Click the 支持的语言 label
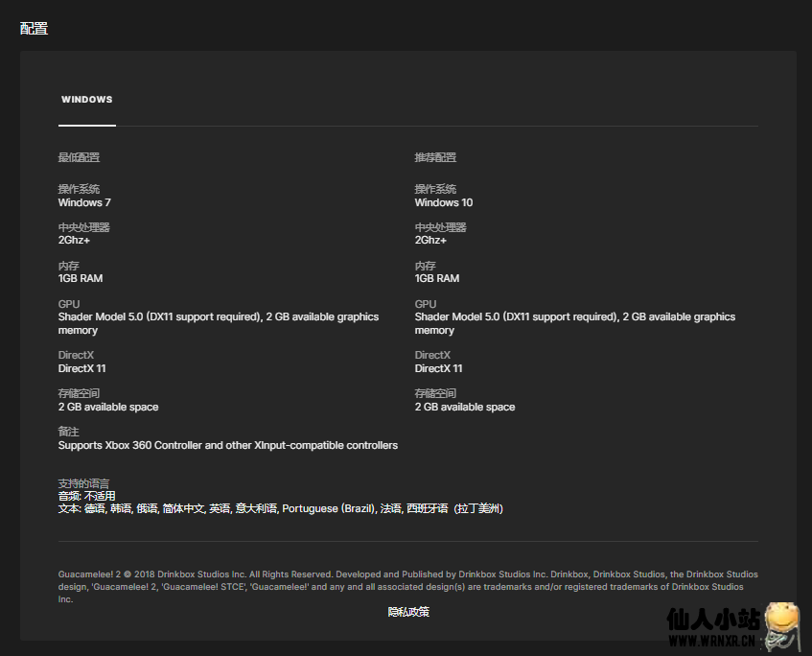This screenshot has height=656, width=812. [84, 483]
